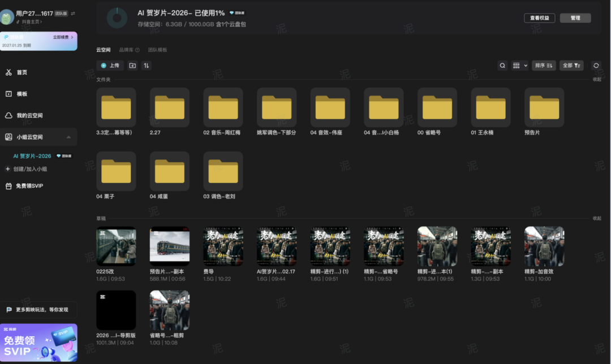Open the 全部 filter dropdown
The height and width of the screenshot is (364, 611).
[x=571, y=66]
